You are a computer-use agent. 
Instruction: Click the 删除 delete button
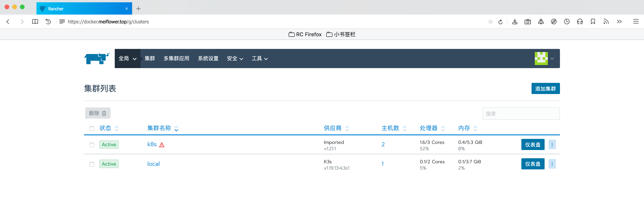98,113
